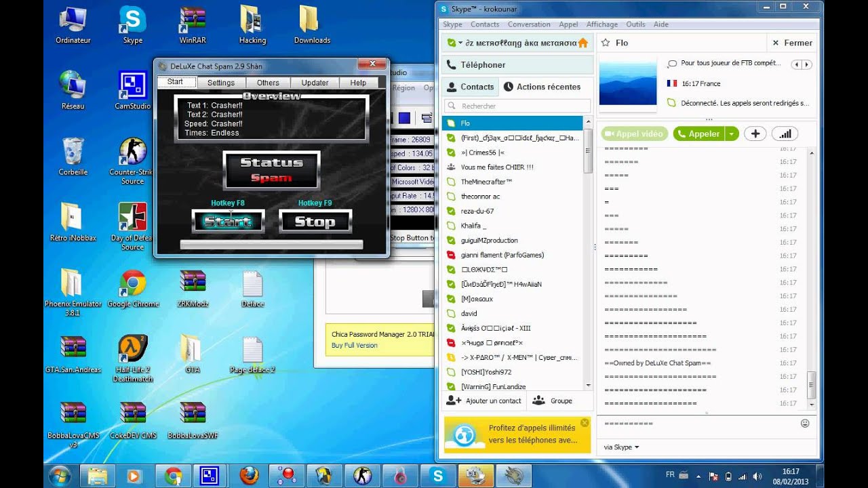Follow the Buy Full Version link
Image resolution: width=868 pixels, height=488 pixels.
point(354,345)
